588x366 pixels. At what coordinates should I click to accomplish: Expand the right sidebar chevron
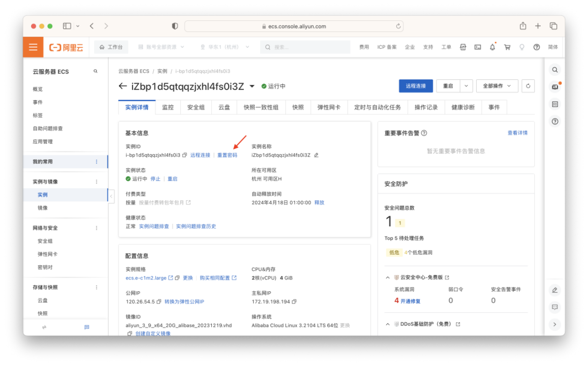(x=554, y=325)
